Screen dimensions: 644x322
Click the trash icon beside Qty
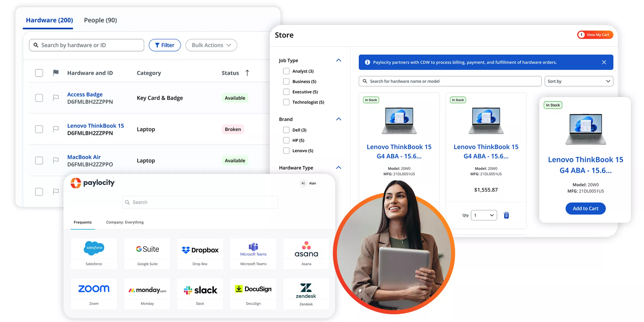tap(506, 215)
